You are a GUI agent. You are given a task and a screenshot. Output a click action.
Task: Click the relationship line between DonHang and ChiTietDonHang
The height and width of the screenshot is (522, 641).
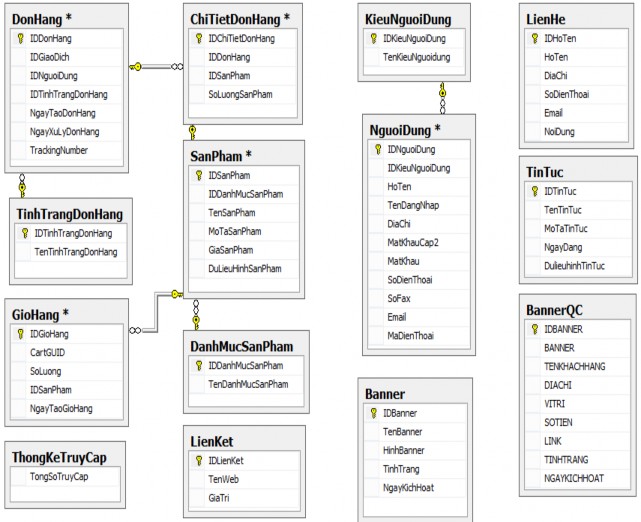click(x=155, y=66)
